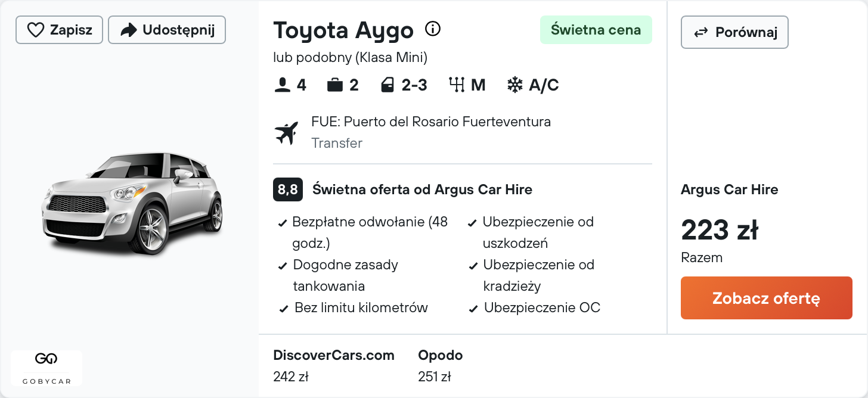Open info icon beside Toyota Aygo
Image resolution: width=868 pixels, height=398 pixels.
click(x=433, y=29)
